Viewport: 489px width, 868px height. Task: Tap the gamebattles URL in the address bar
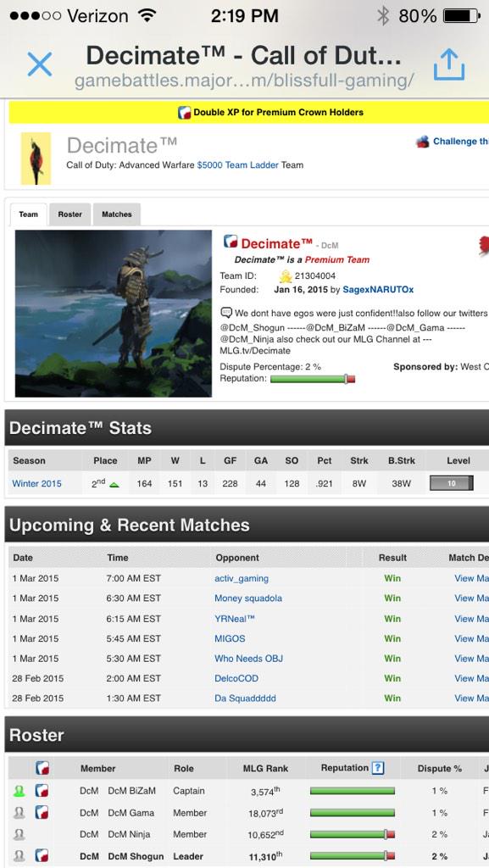(x=244, y=81)
